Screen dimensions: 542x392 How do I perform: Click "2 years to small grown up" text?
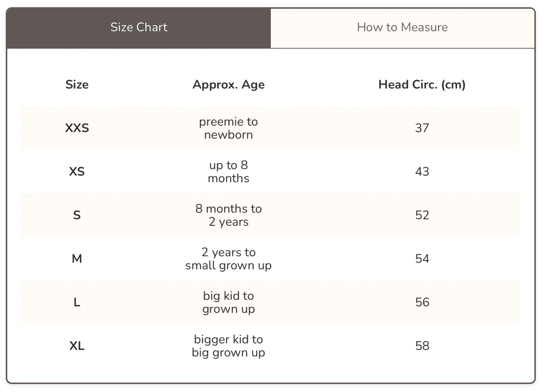click(x=228, y=258)
